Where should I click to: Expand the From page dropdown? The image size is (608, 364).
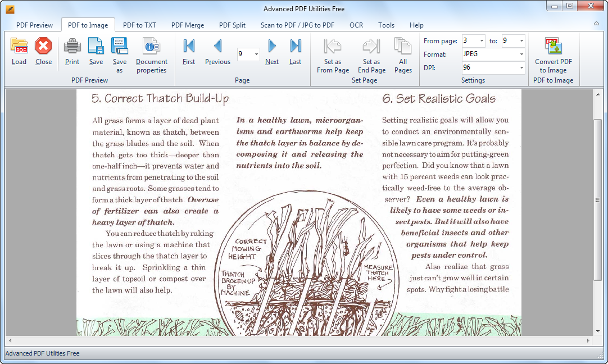482,40
